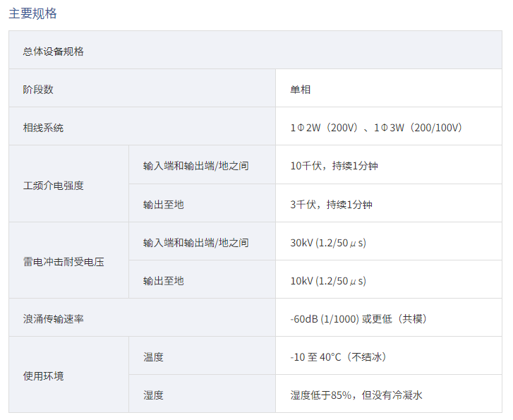Select the 单相 value cell
513x420 pixels.
pos(300,90)
